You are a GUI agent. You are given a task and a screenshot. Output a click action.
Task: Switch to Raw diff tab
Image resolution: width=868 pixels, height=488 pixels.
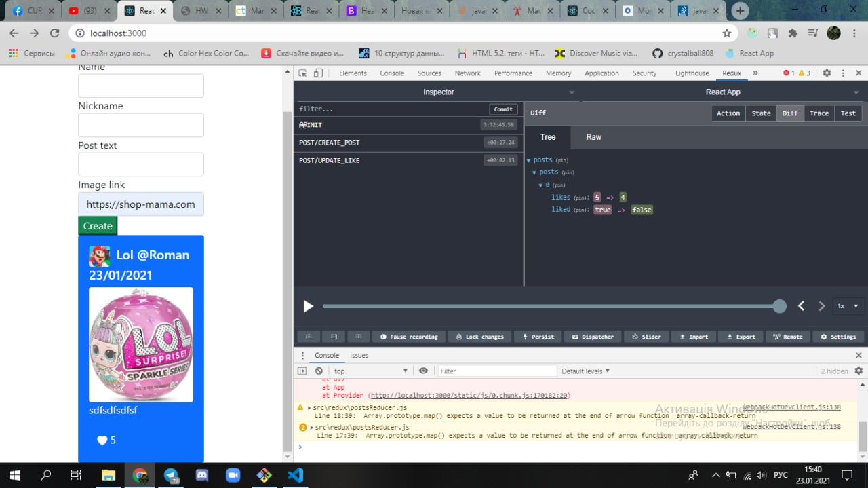coord(594,137)
